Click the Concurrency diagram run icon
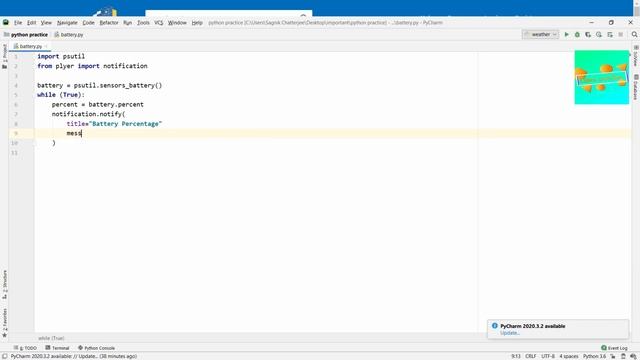The width and height of the screenshot is (640, 360). pos(610,35)
